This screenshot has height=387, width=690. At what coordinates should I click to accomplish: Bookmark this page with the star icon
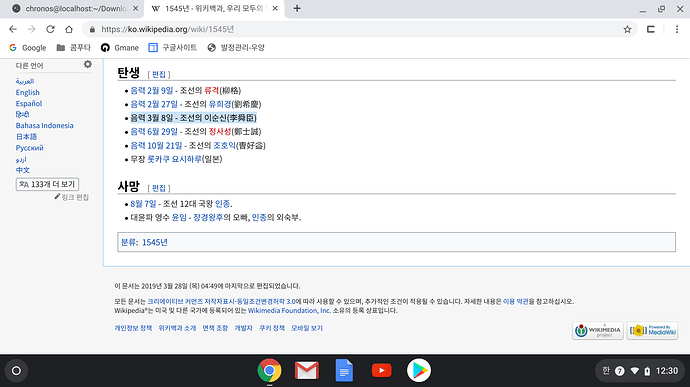click(628, 29)
